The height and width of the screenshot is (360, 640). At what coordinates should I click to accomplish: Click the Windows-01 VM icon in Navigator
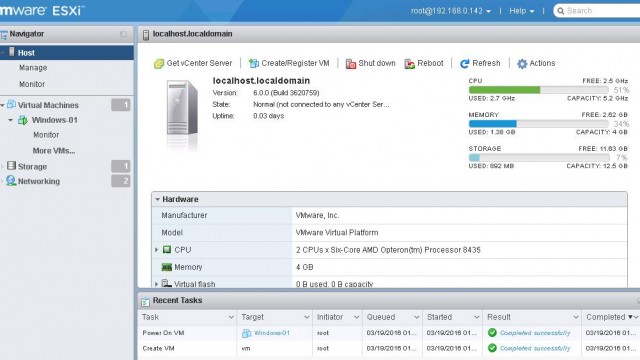click(23, 120)
